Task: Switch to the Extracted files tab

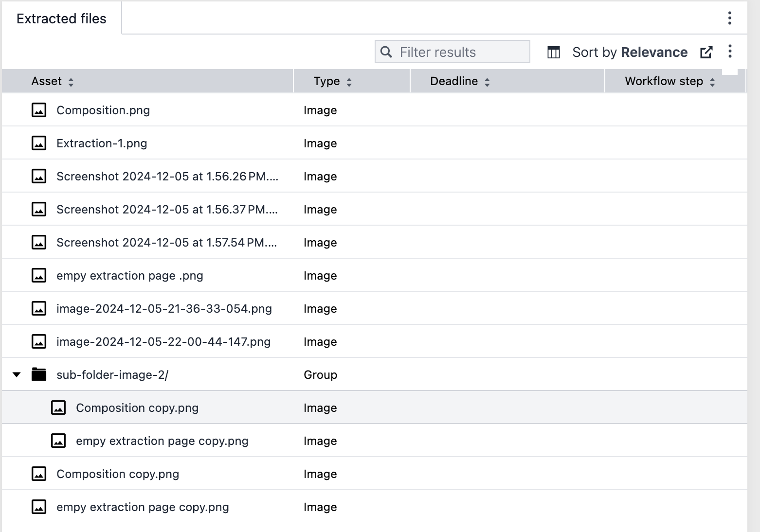Action: click(x=61, y=18)
